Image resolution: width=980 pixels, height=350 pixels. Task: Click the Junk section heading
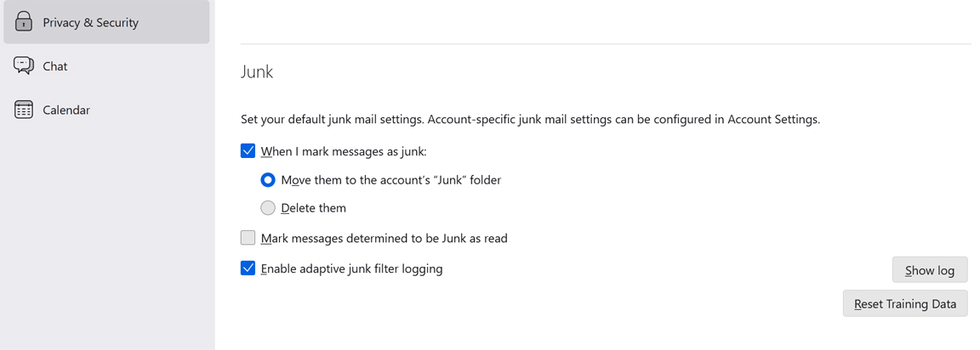(257, 72)
